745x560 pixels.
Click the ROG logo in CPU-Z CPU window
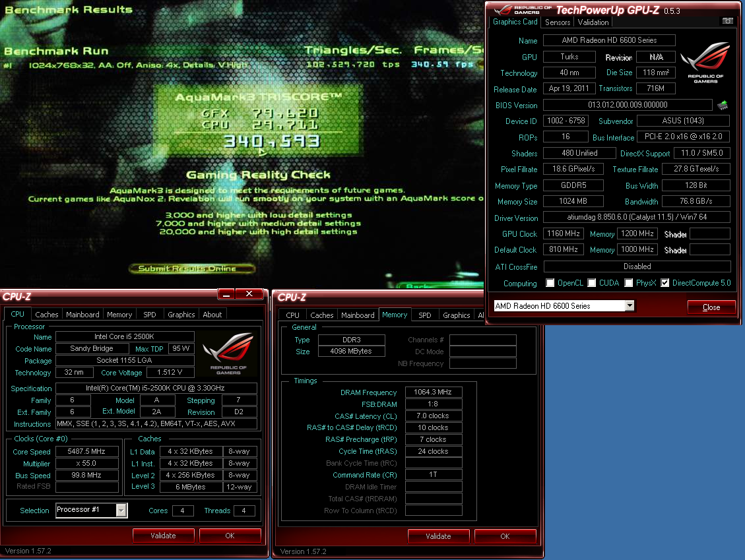pos(228,353)
